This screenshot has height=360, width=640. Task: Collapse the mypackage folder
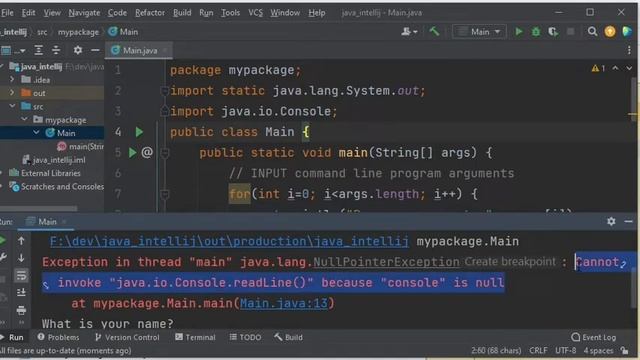coord(24,120)
